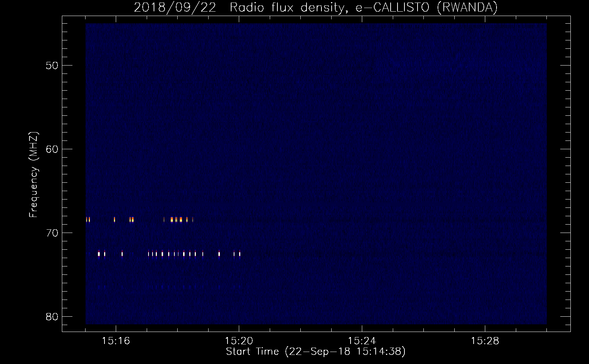Click the 50 MHz frequency tick label
The image size is (589, 364).
click(x=52, y=66)
